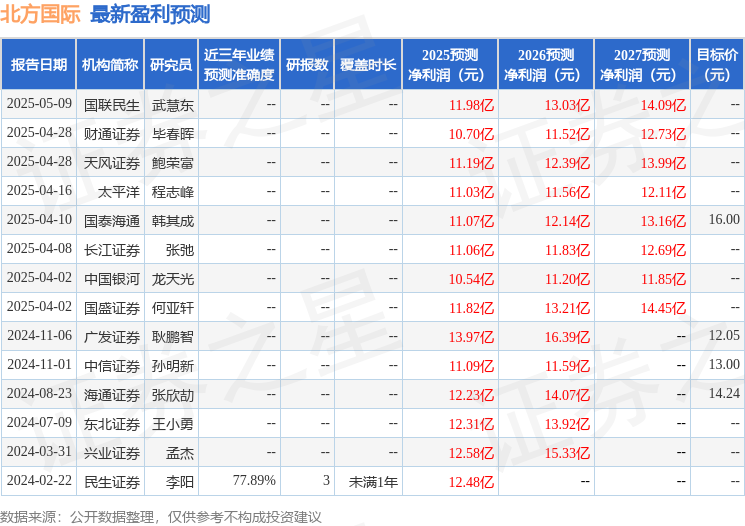Click 11.56亿 forecast value
The width and height of the screenshot is (745, 526).
[x=567, y=192]
